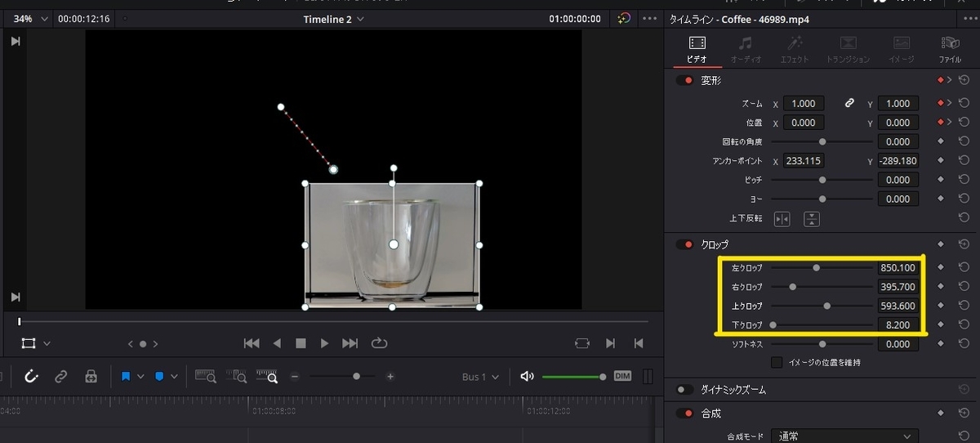Select on-screen transform tool icon

click(29, 343)
